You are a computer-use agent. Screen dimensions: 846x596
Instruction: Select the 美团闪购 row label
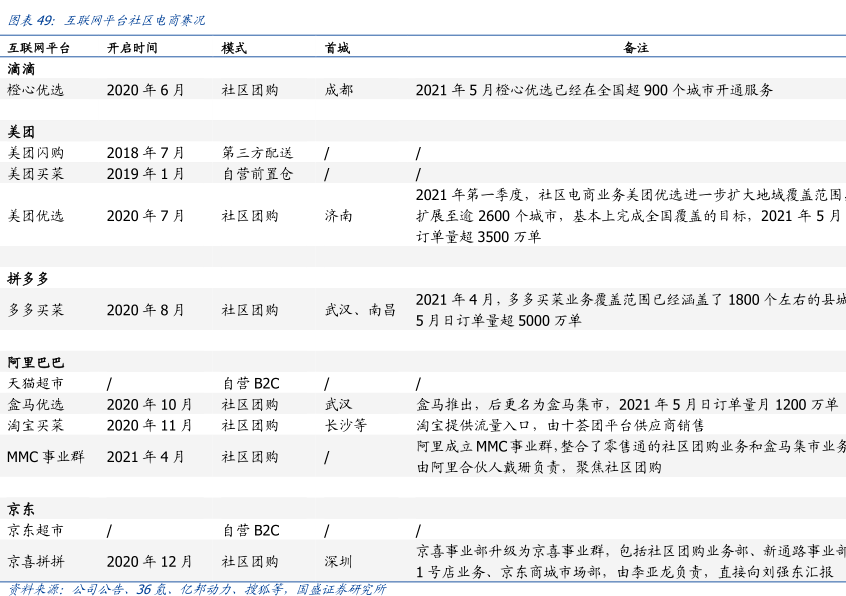click(35, 153)
